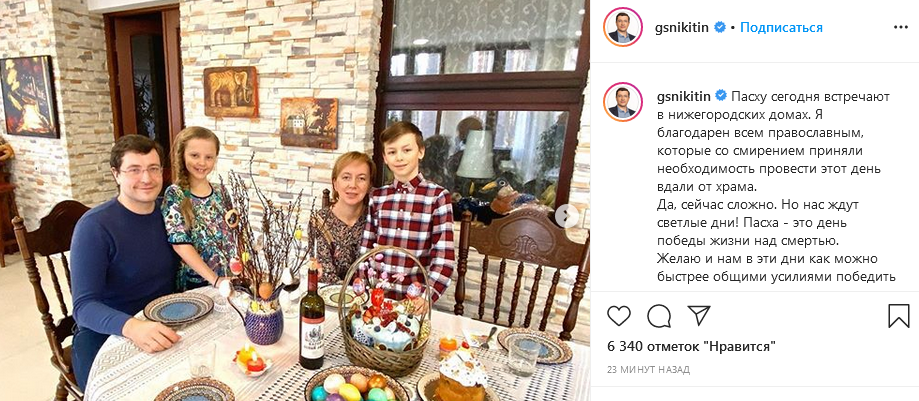Save post with the bookmark icon
Viewport: 919px width, 401px height.
coord(898,316)
